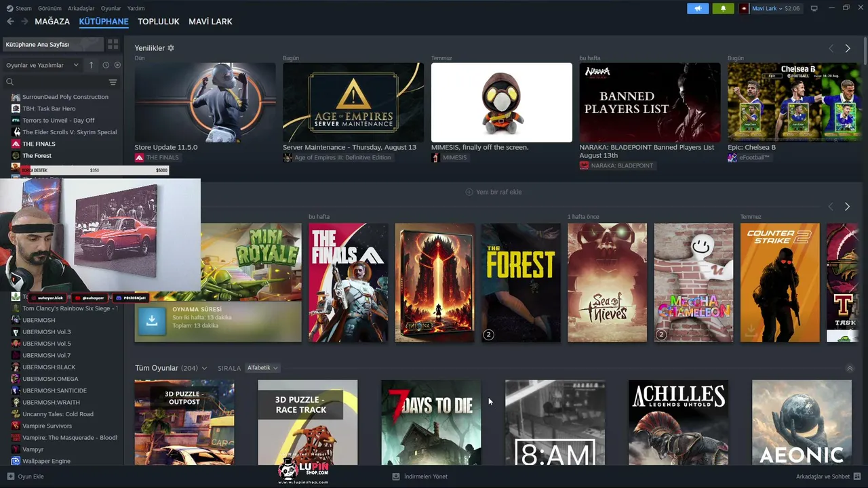Click Yeni bir raf ekle
Viewport: 868px width, 488px height.
click(494, 192)
